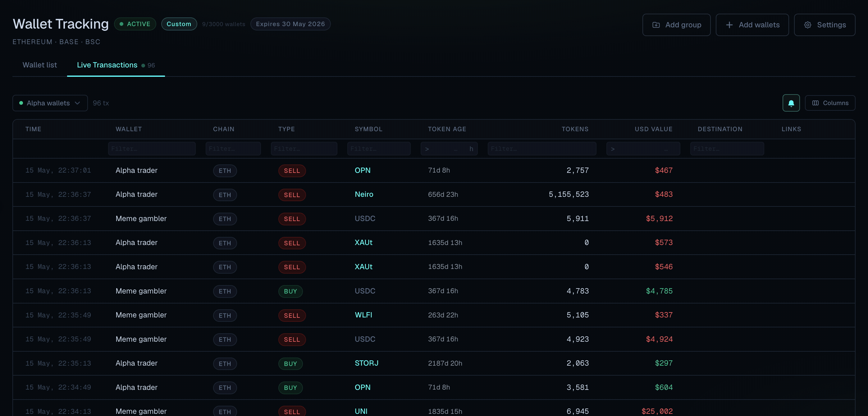Image resolution: width=868 pixels, height=416 pixels.
Task: Click the $604 USD value
Action: (x=664, y=387)
